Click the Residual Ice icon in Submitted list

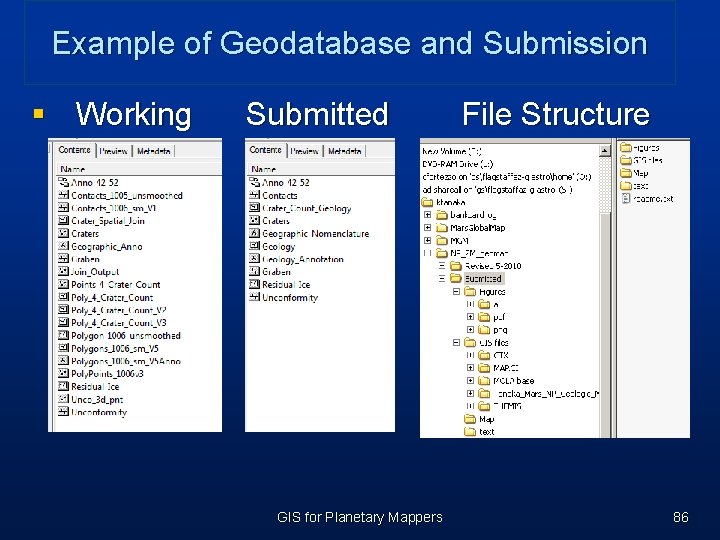pos(254,284)
